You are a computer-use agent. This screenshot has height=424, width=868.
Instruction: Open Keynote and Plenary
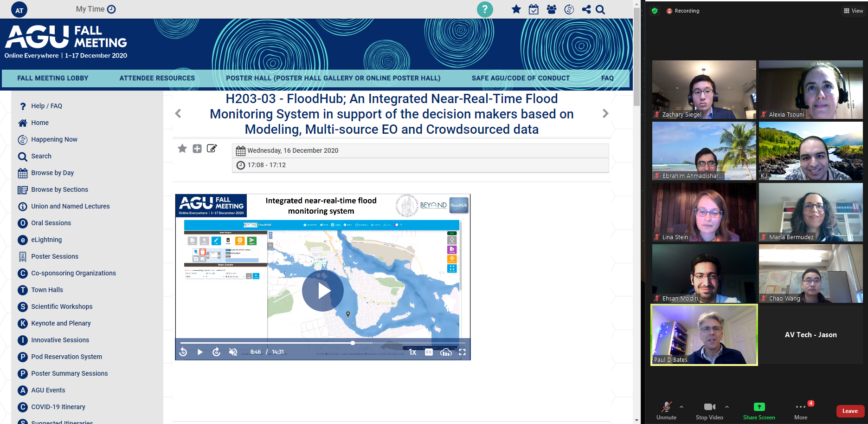[x=61, y=323]
